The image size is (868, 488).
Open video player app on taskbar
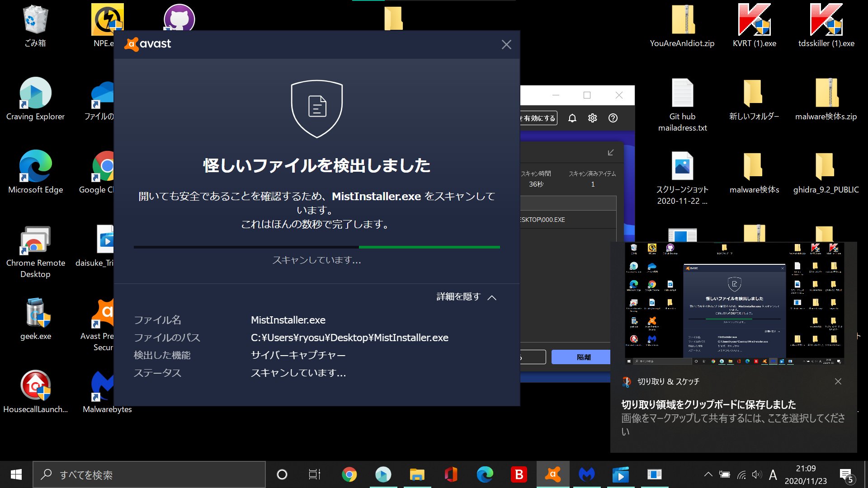621,474
